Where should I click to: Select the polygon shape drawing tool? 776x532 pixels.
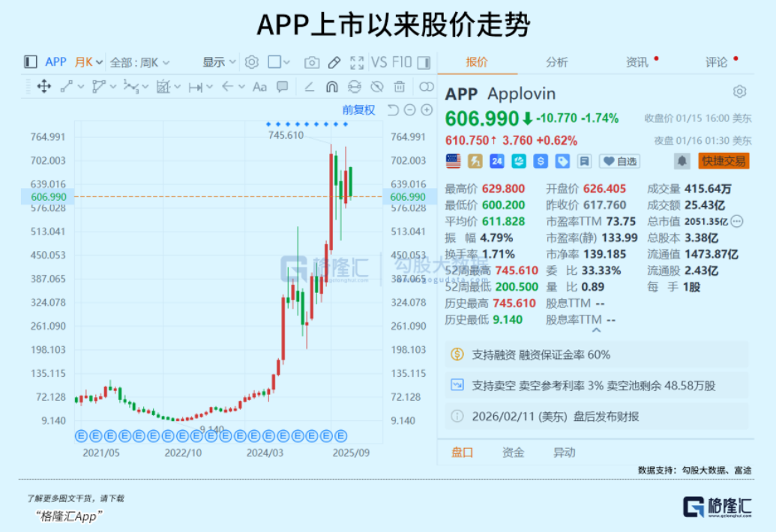click(x=98, y=86)
